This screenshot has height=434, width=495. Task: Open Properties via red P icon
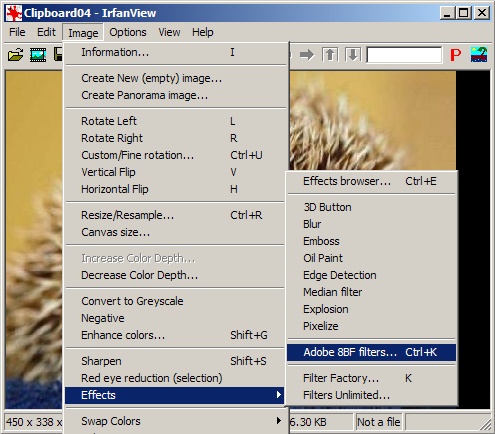(455, 55)
